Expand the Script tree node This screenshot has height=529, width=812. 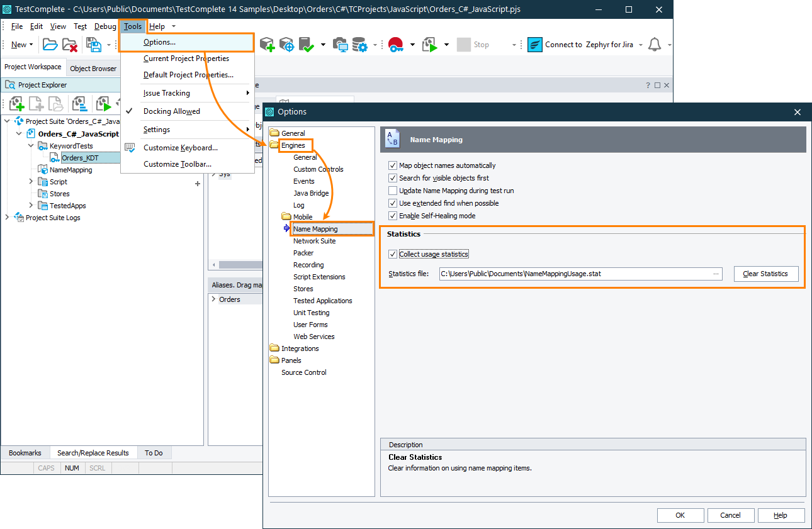point(31,182)
